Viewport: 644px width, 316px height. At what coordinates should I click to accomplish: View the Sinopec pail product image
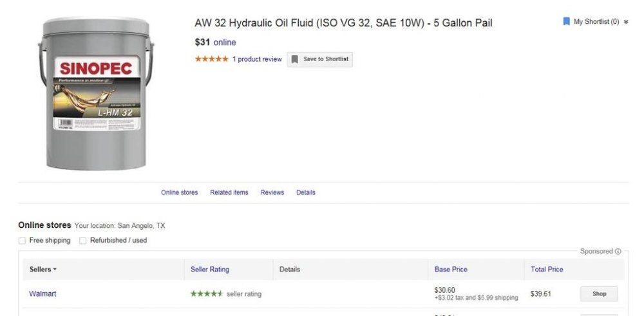pos(96,93)
